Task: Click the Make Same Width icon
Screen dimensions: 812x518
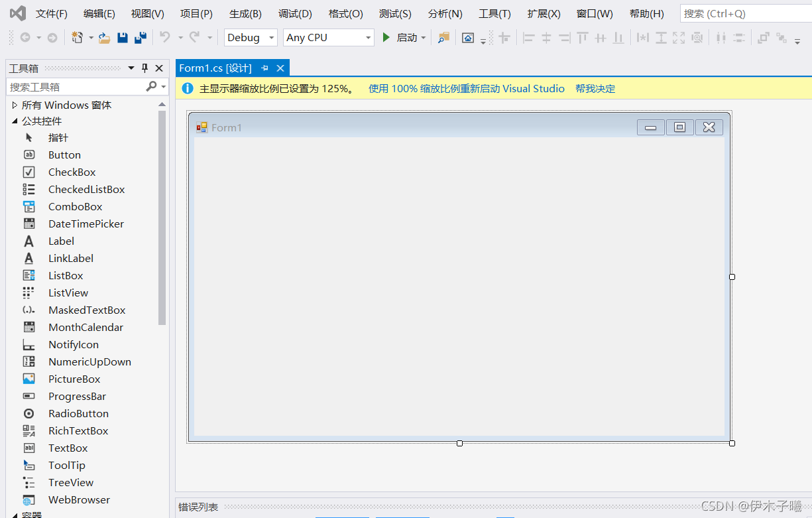Action: [642, 38]
